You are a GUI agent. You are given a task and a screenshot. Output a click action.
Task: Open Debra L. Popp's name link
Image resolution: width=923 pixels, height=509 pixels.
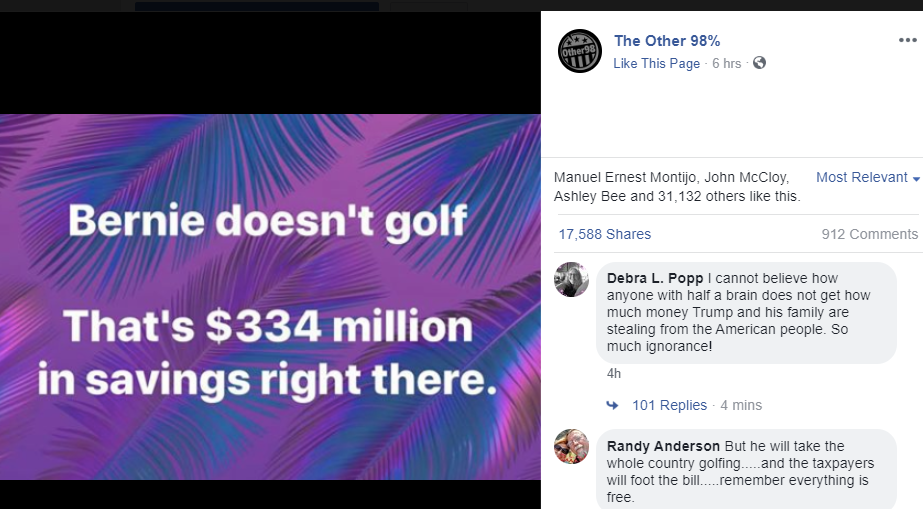pyautogui.click(x=654, y=278)
